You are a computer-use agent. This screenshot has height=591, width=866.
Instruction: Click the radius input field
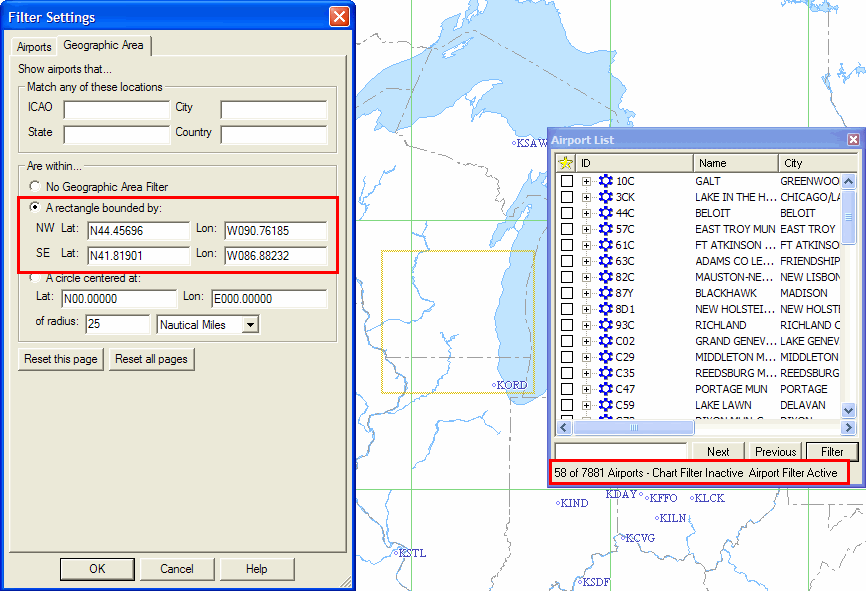tap(118, 324)
